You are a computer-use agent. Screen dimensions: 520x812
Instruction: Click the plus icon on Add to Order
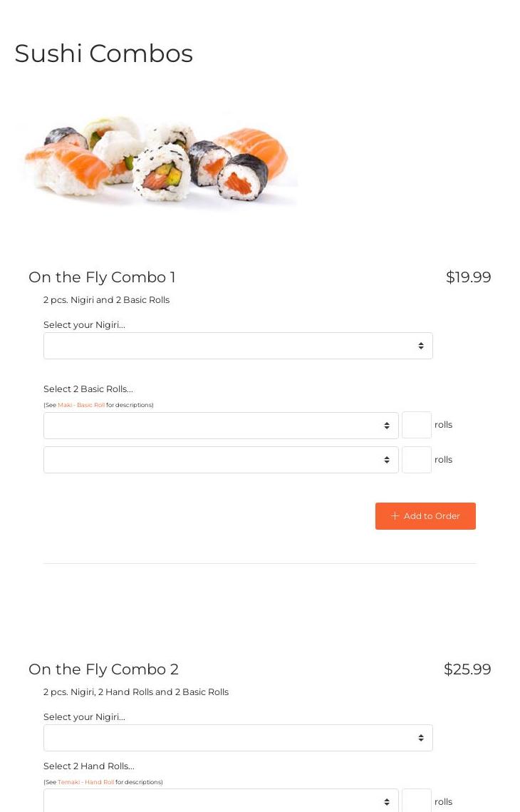click(x=395, y=516)
